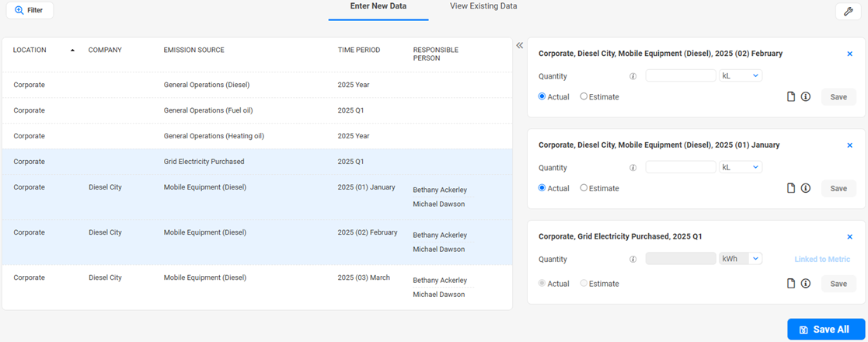Switch to Enter New Data tab
Image resolution: width=868 pixels, height=342 pixels.
tap(378, 6)
